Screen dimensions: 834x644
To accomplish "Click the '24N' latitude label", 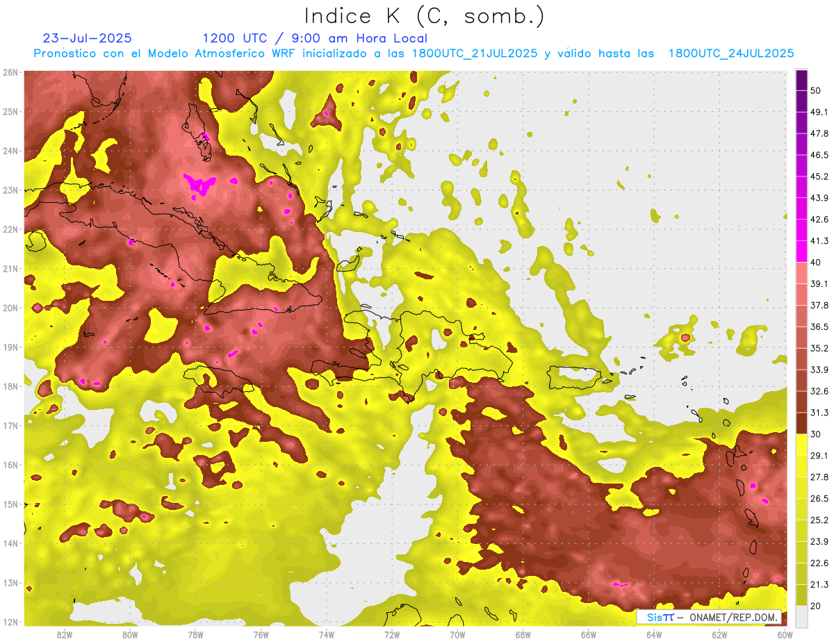I will [x=10, y=151].
